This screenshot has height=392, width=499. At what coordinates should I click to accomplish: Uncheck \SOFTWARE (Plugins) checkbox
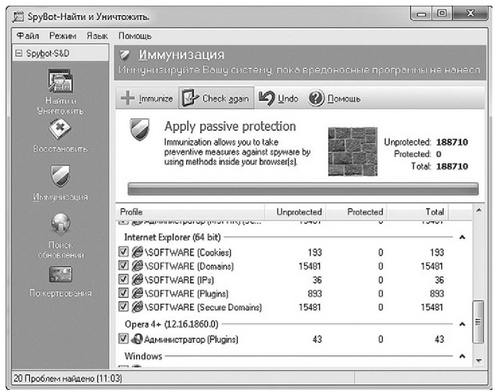point(123,293)
